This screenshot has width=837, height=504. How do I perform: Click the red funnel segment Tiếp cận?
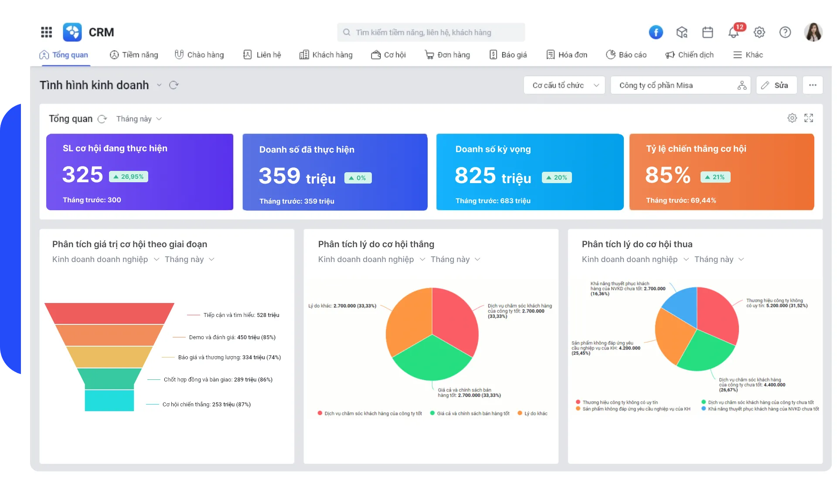[109, 313]
